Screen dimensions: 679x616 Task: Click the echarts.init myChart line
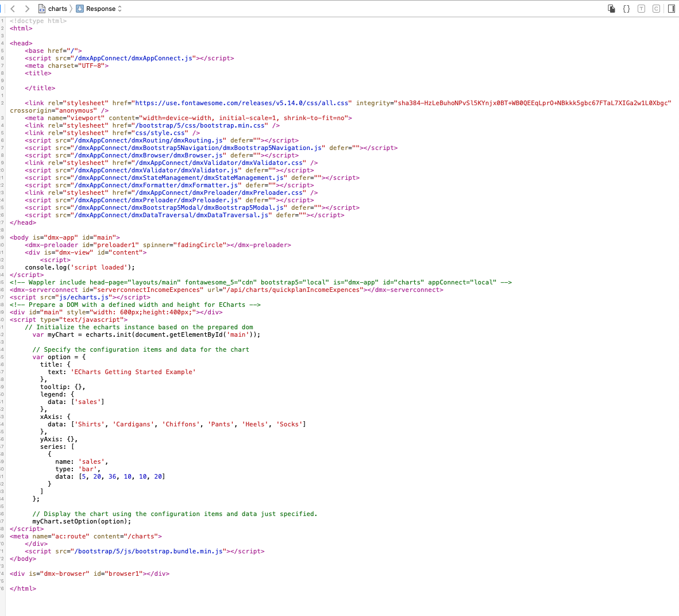coord(146,335)
